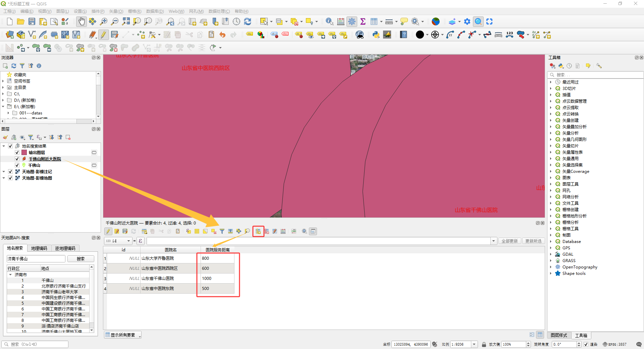Switch attribute table to form view button
Viewport: 644px width, 349px height.
click(532, 335)
